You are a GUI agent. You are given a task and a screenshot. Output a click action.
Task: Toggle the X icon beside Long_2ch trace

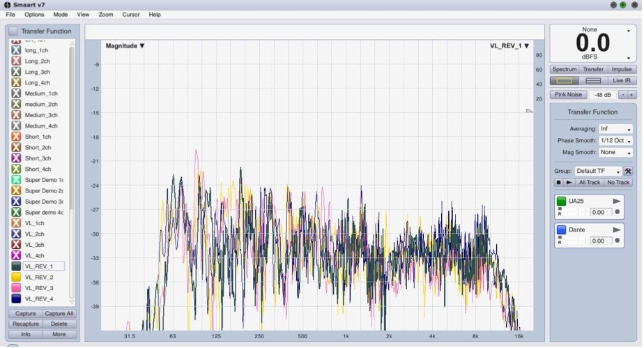(x=16, y=61)
